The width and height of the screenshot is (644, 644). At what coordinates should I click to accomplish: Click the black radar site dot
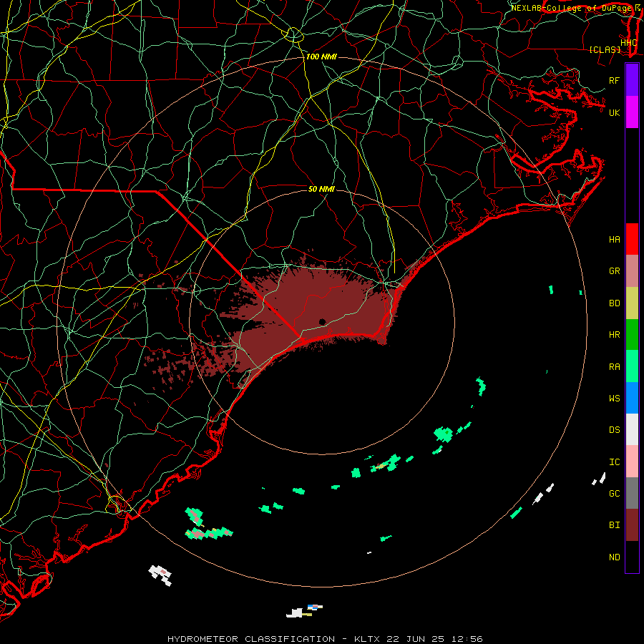pos(322,321)
